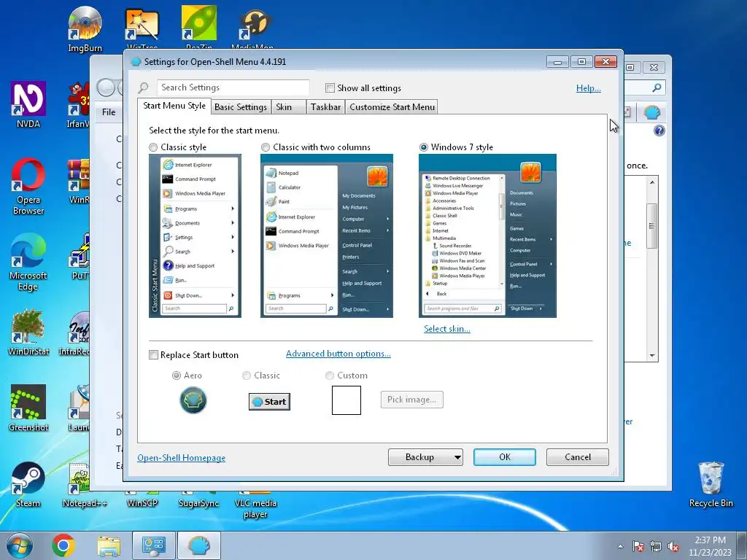The image size is (747, 560).
Task: Click the Search Settings input field
Action: [x=233, y=87]
